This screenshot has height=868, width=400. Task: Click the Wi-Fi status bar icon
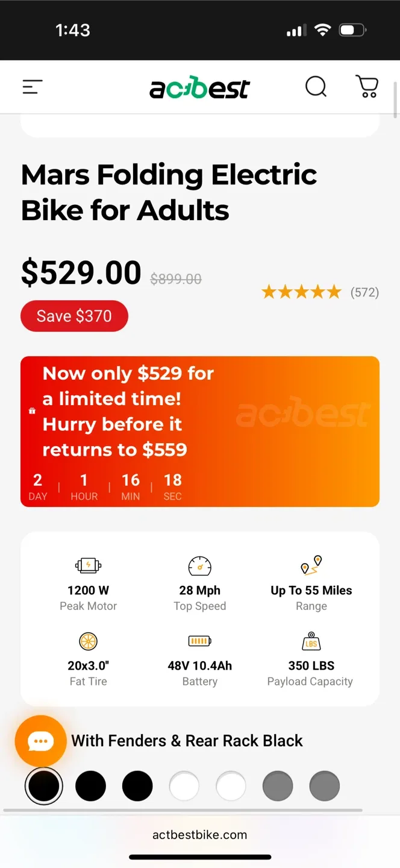(x=323, y=30)
